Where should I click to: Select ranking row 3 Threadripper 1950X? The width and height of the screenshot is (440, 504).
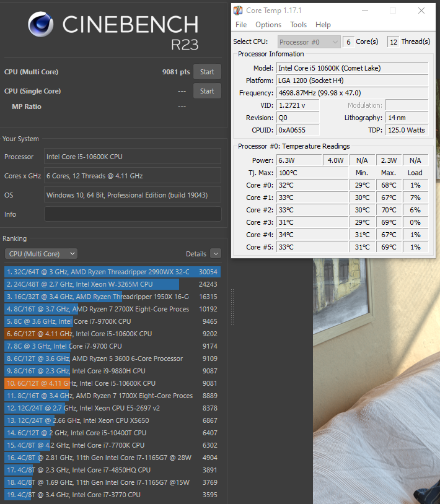pos(113,297)
